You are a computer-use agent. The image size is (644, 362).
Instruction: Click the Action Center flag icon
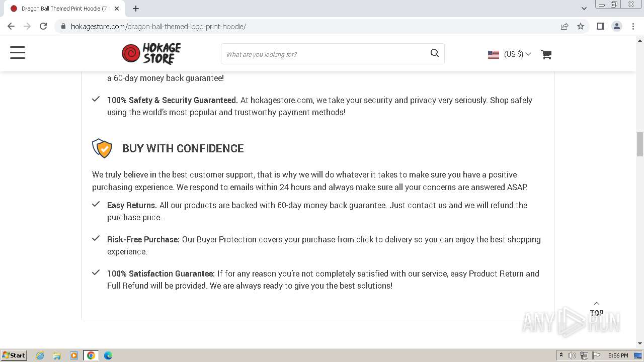click(x=596, y=355)
